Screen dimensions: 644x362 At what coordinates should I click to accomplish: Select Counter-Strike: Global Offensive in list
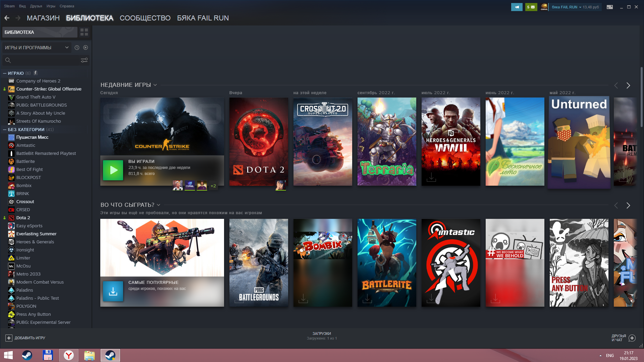click(x=49, y=89)
